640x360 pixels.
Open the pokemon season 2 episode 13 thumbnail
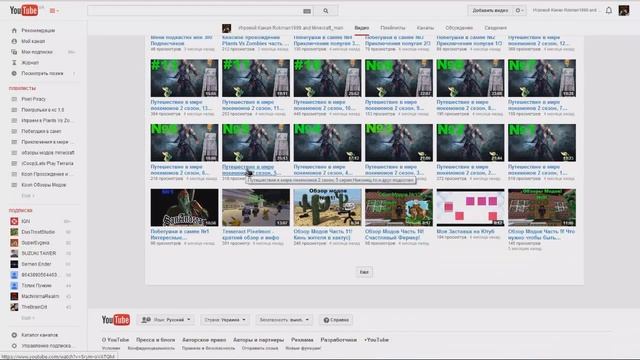pyautogui.click(x=184, y=78)
